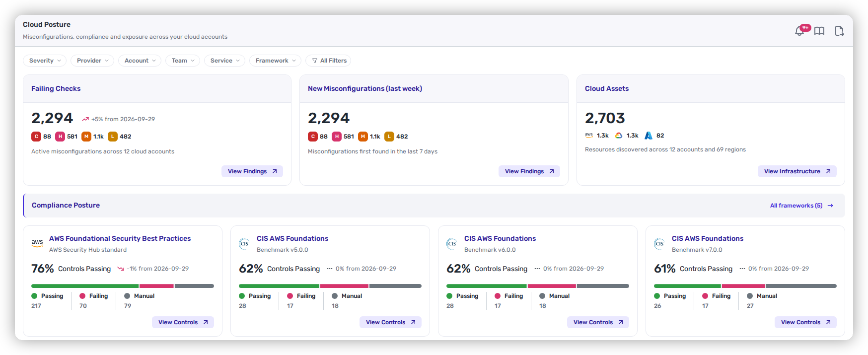Open the Team filter dropdown
Viewport: 868px width, 355px height.
(183, 61)
